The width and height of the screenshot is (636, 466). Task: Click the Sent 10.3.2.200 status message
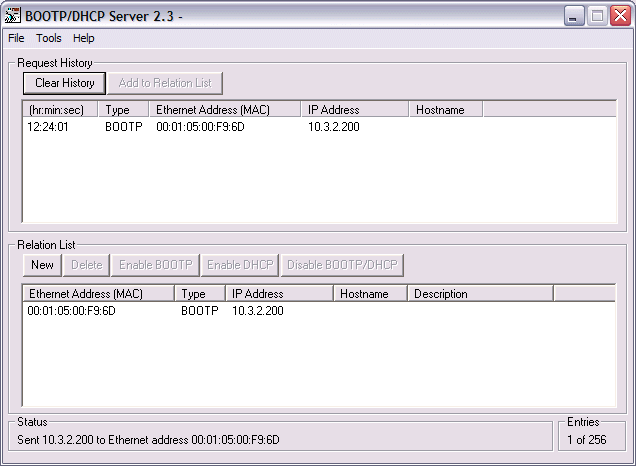click(x=148, y=440)
